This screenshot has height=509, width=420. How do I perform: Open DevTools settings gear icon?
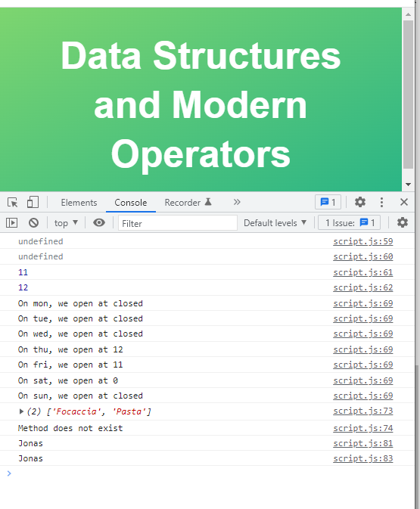[360, 202]
